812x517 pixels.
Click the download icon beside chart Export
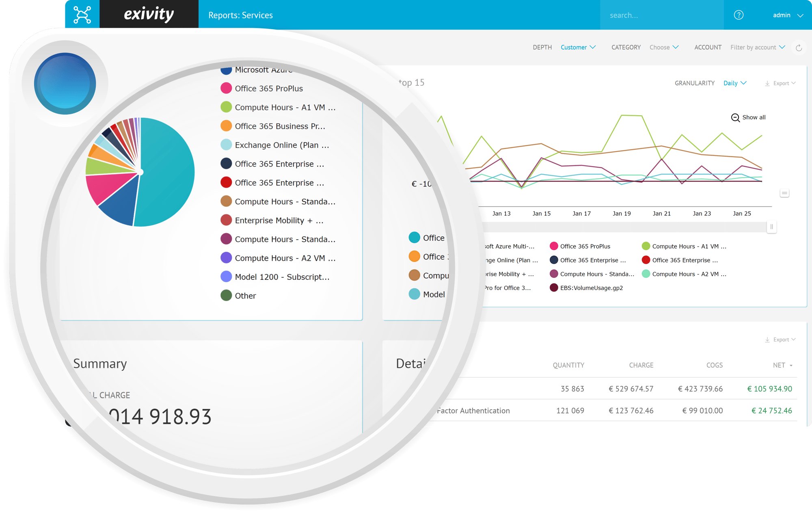[x=767, y=83]
